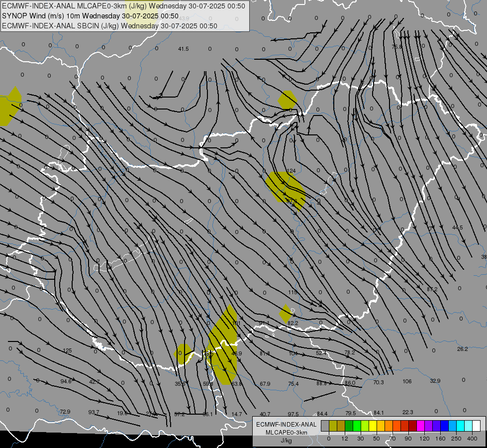Screen dimensions: 487x448
Task: Select map value 52.4
Action: [x=321, y=353]
